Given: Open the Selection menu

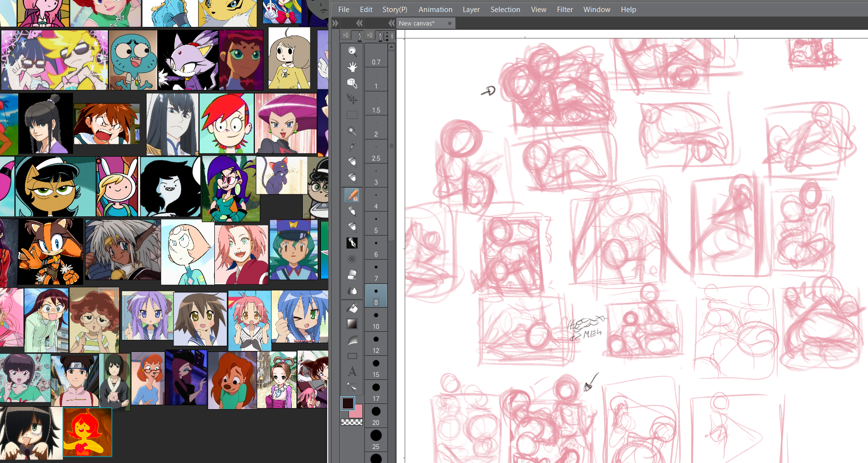Looking at the screenshot, I should click(x=505, y=9).
